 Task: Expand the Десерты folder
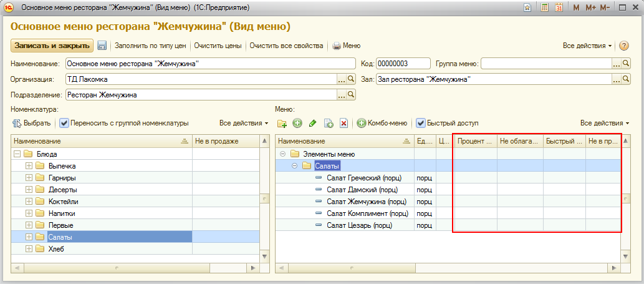[29, 189]
